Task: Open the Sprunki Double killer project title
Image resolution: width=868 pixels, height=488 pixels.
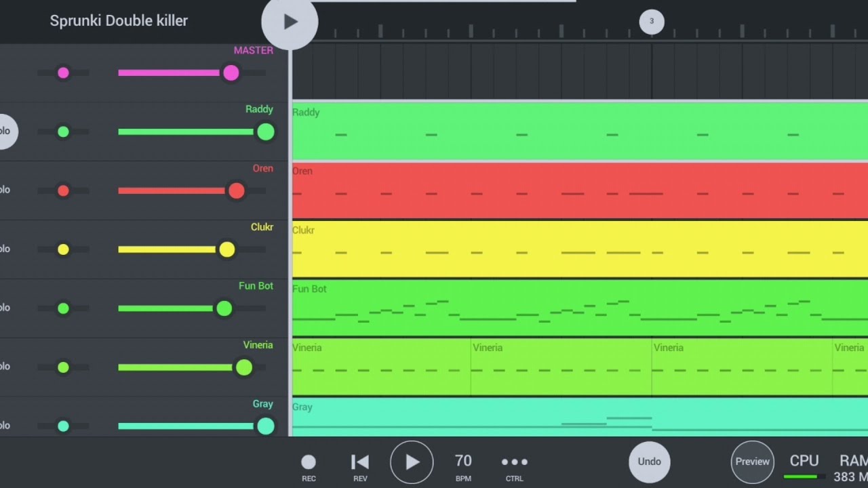Action: pyautogui.click(x=119, y=21)
